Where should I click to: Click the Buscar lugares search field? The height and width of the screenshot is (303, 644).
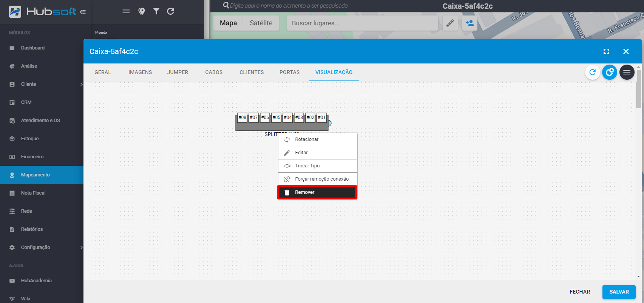[x=363, y=23]
